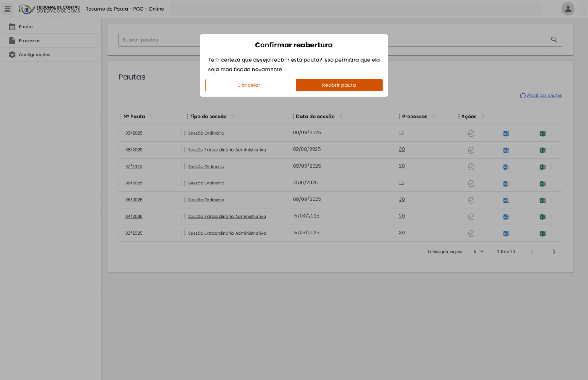Open Processos in the sidebar
Viewport: 588px width, 380px height.
[29, 41]
